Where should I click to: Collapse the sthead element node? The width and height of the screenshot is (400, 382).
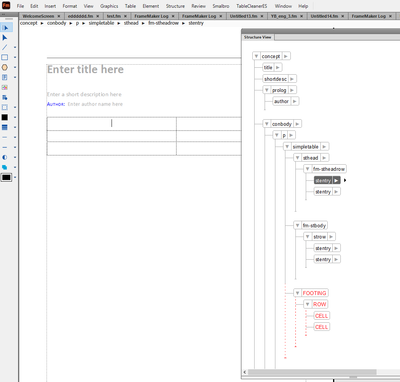pos(298,158)
